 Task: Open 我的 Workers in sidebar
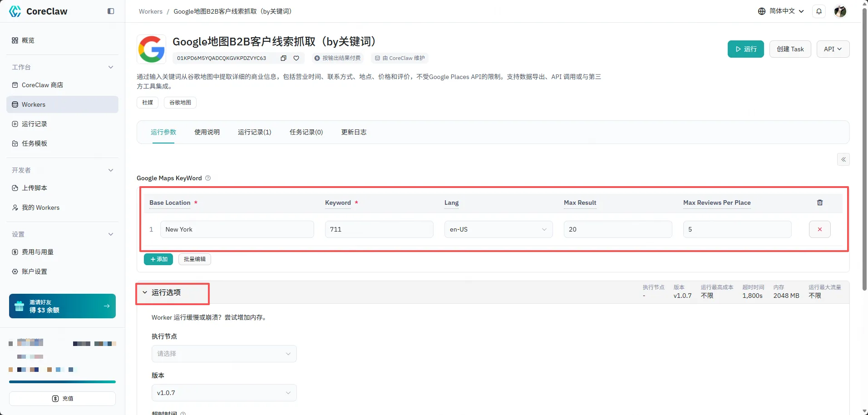63,207
